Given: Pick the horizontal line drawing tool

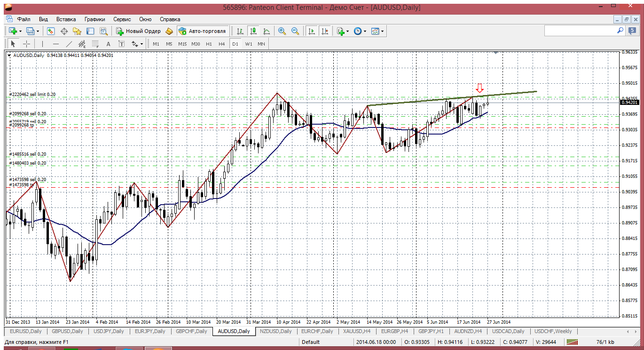Looking at the screenshot, I should (x=56, y=44).
